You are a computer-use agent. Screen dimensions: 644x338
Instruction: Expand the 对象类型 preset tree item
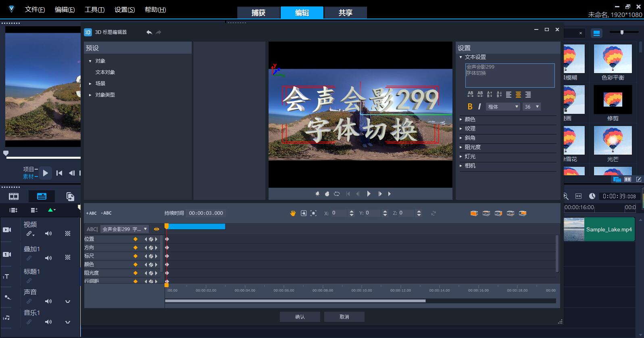coord(90,95)
